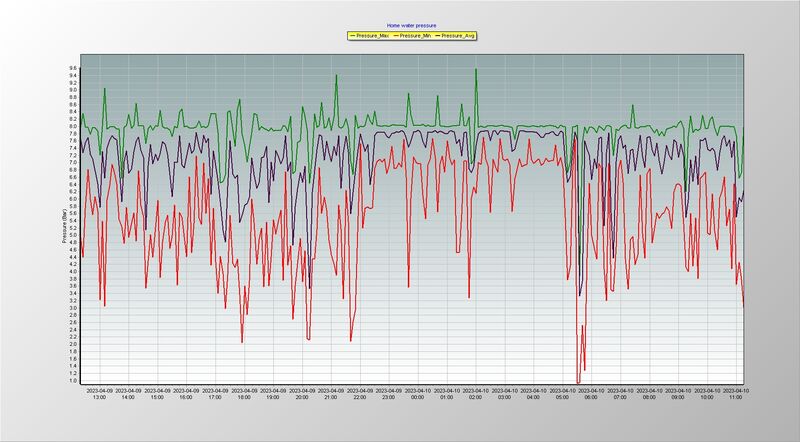Image resolution: width=800 pixels, height=442 pixels.
Task: Select the 2023-04-09 21:00 time label
Action: 331,394
